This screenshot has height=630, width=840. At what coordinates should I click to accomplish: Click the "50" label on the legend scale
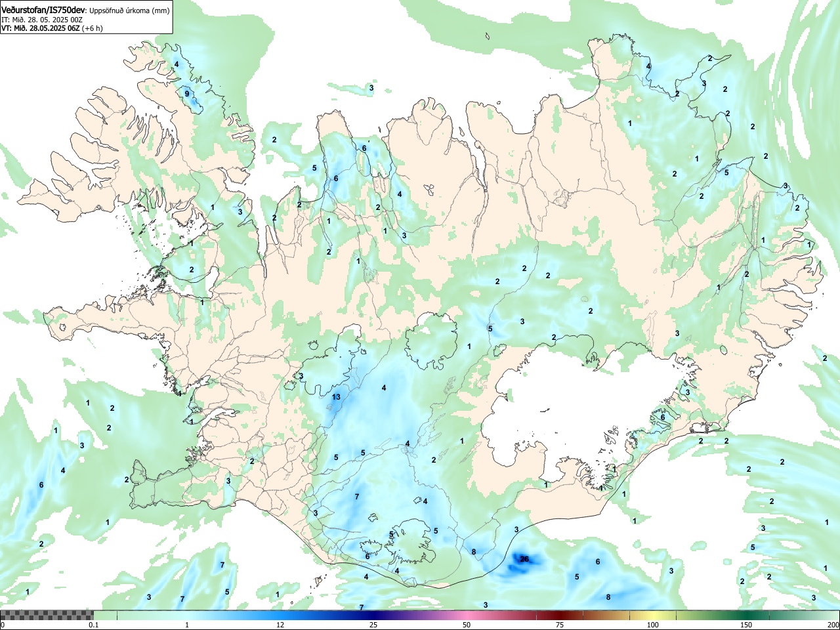(x=467, y=625)
